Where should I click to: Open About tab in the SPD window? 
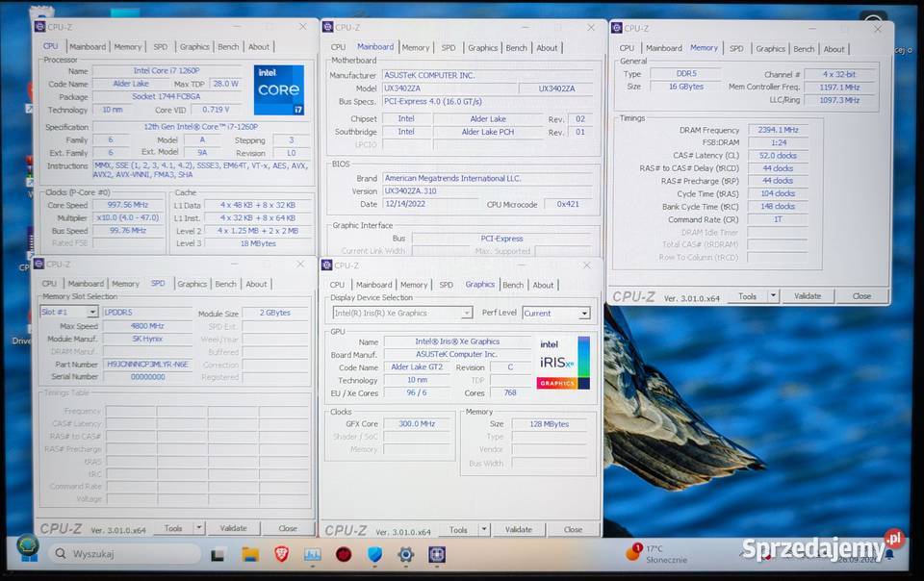click(256, 284)
